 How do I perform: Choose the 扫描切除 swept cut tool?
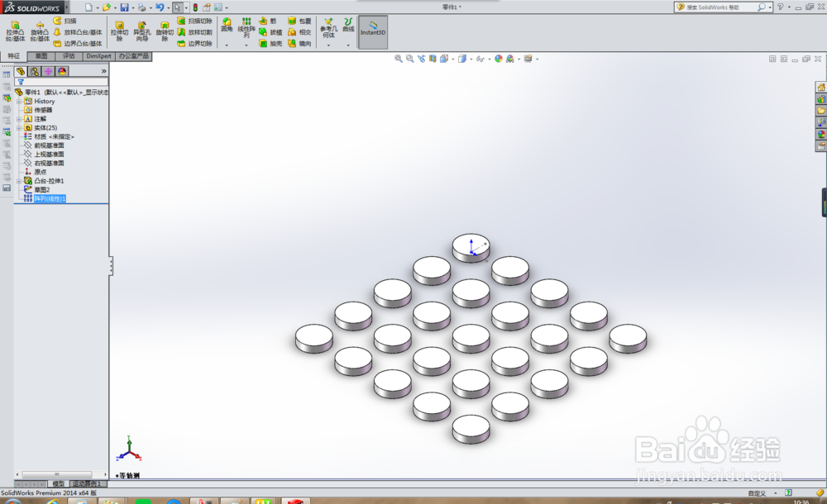(x=194, y=21)
